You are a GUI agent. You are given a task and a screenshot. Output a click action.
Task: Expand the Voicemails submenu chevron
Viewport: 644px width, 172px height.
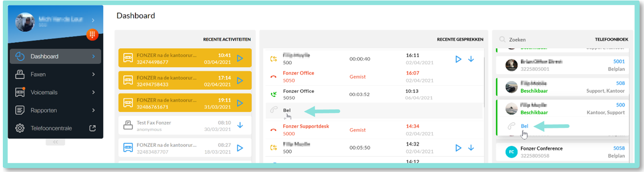coord(94,92)
